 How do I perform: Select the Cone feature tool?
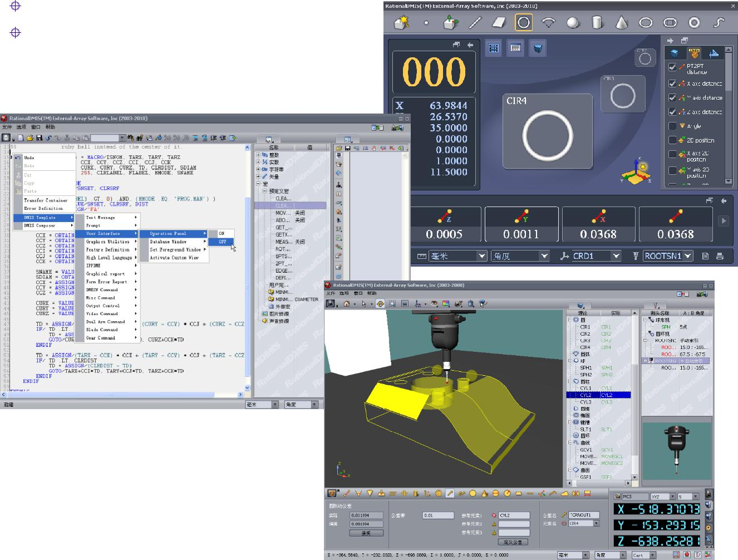tap(621, 23)
